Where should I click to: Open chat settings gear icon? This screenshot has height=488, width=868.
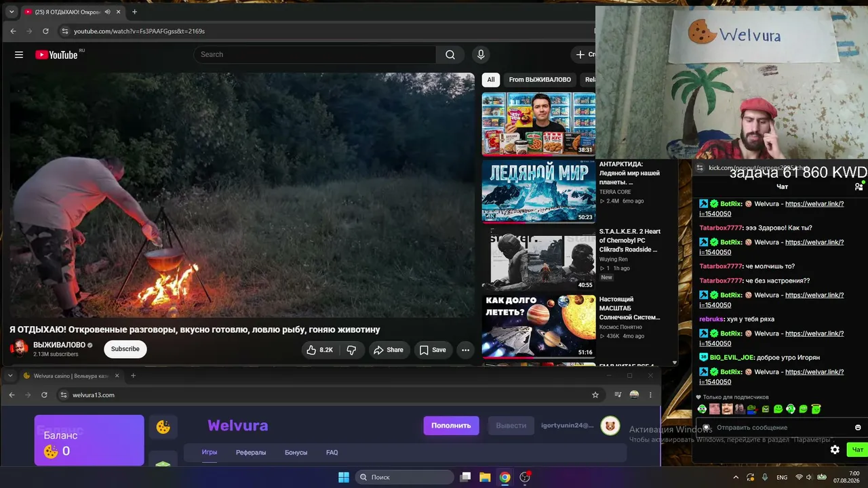coord(835,449)
